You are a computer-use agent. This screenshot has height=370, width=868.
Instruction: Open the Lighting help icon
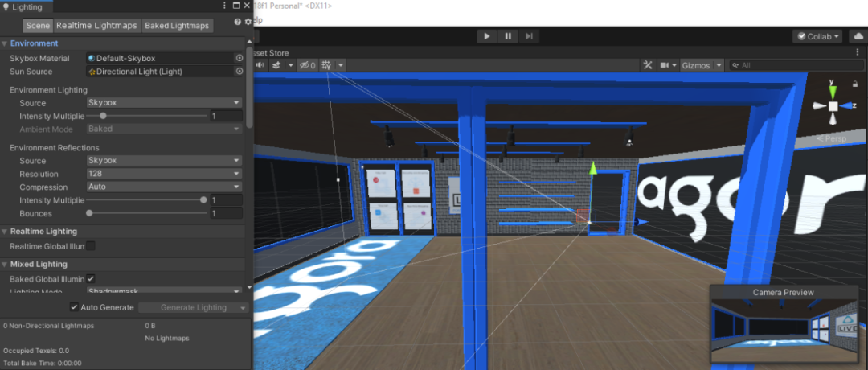point(237,22)
